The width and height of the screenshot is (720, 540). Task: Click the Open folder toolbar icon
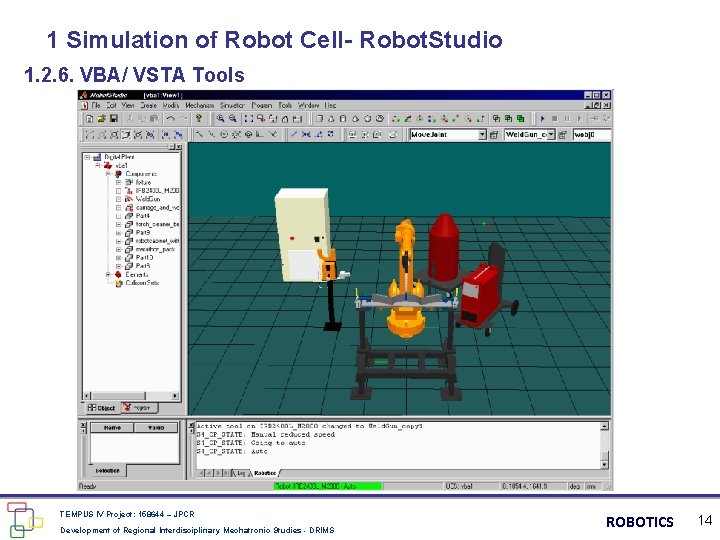pyautogui.click(x=101, y=119)
